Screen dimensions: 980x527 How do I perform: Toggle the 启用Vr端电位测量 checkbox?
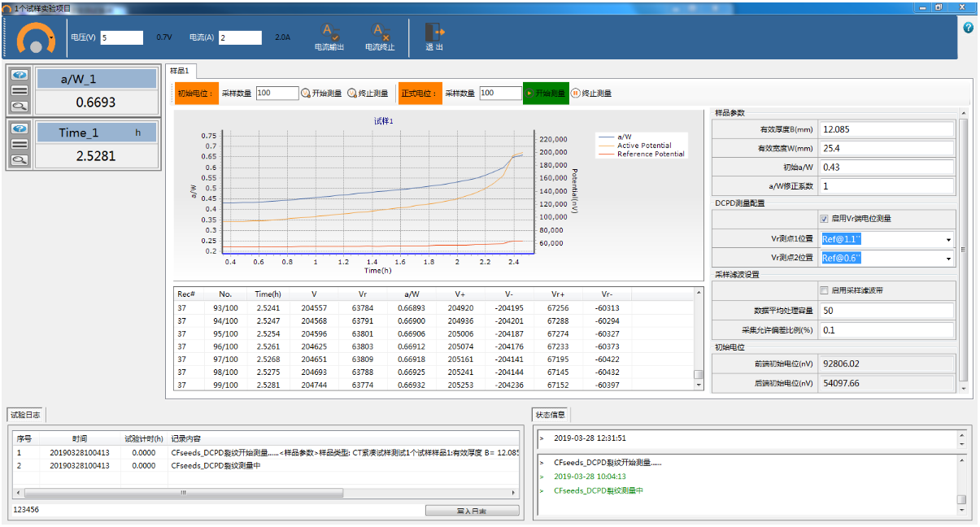(824, 219)
